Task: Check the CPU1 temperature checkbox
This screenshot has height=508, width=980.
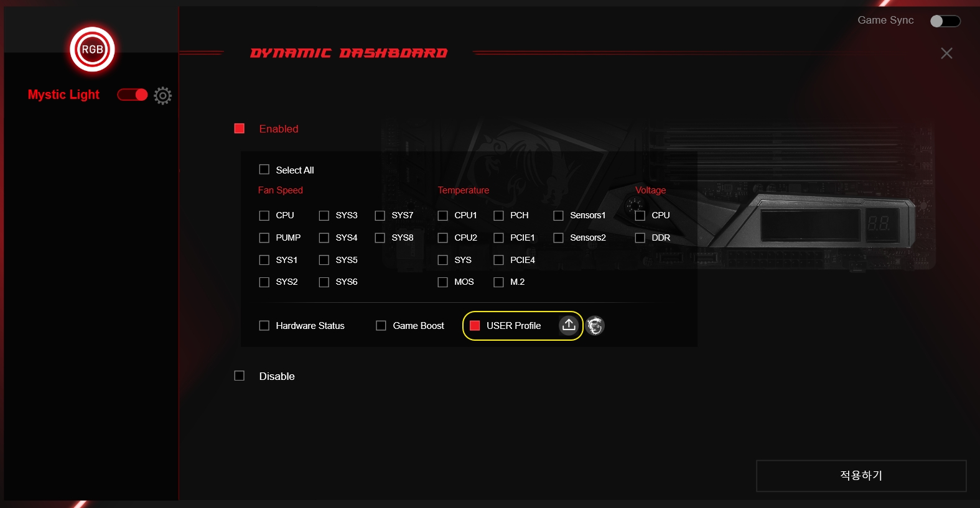Action: (443, 215)
